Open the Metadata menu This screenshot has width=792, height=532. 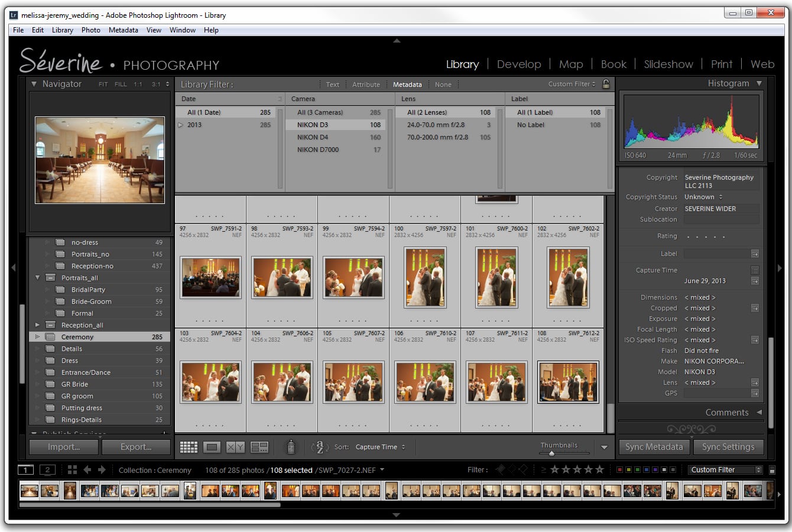pyautogui.click(x=123, y=30)
